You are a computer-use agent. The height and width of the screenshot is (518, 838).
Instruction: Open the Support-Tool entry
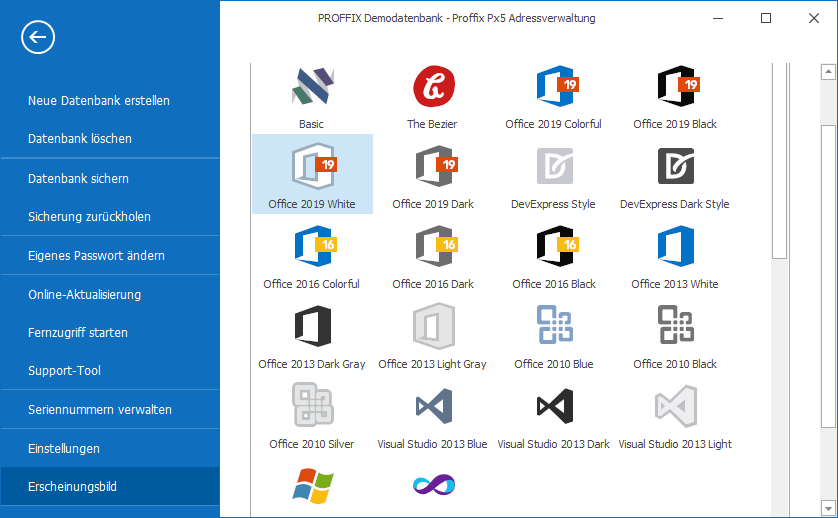click(x=110, y=370)
